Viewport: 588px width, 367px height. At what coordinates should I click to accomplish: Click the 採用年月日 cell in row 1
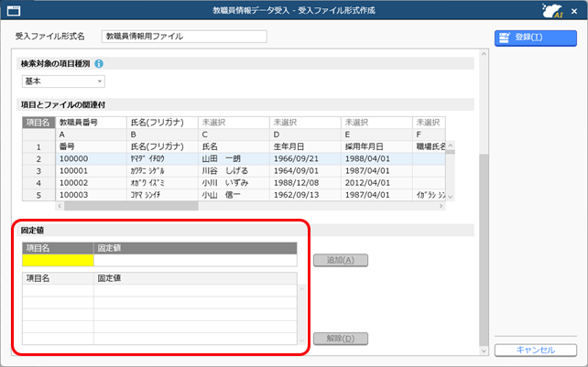coord(376,146)
